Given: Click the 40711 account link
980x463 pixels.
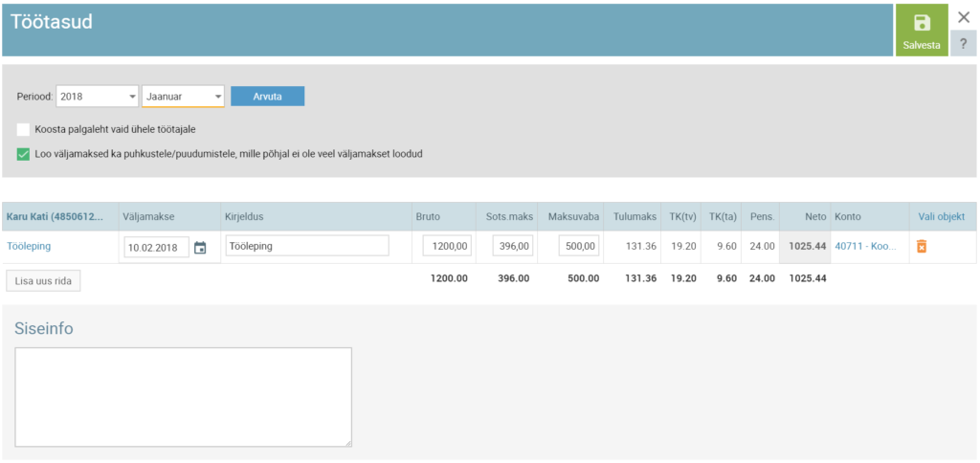Looking at the screenshot, I should pyautogui.click(x=866, y=247).
